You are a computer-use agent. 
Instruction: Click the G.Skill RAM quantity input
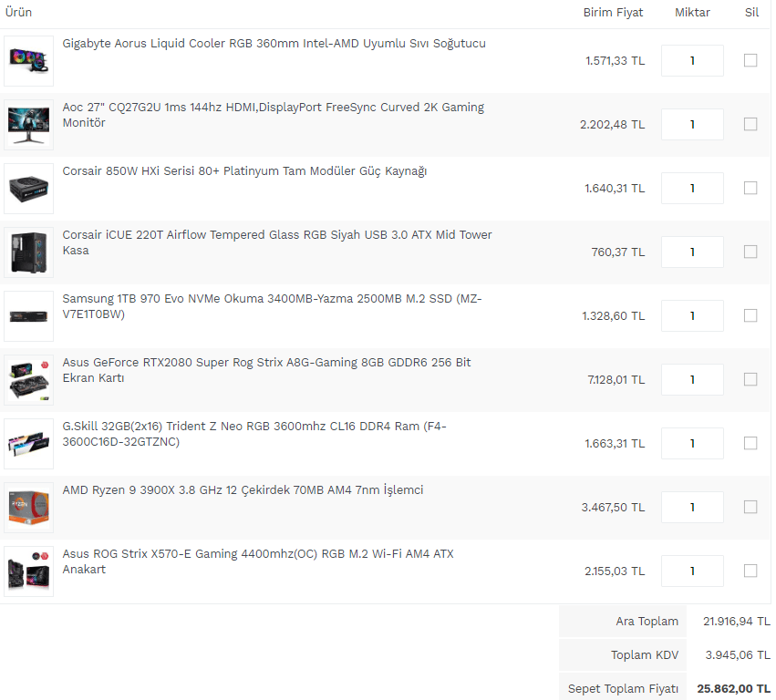pos(692,443)
